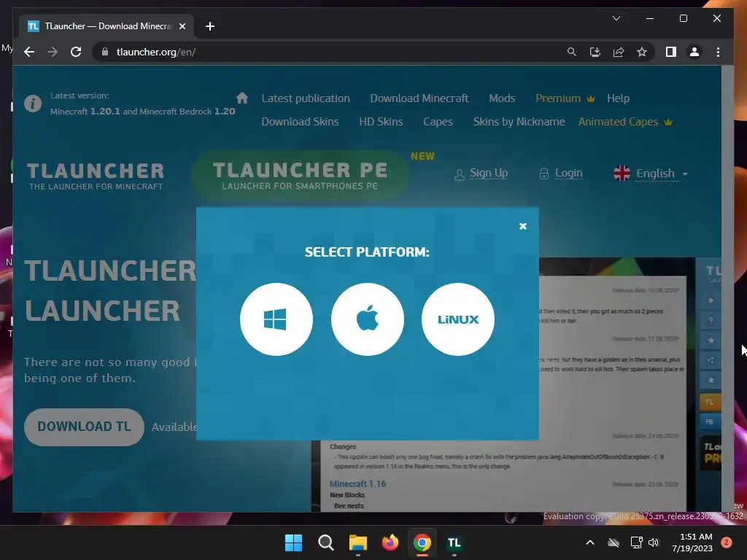Close the TLauncher tab
Viewport: 747px width, 560px height.
click(x=182, y=26)
